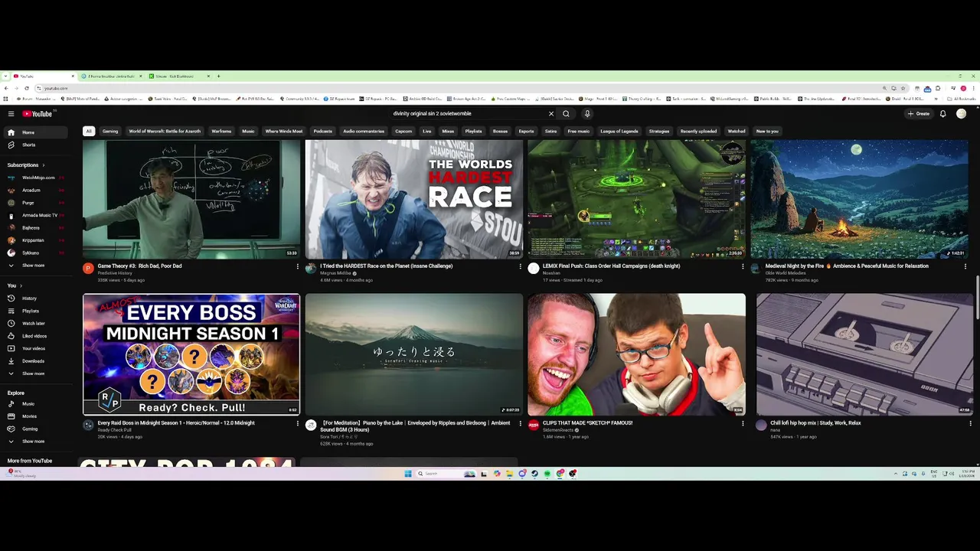The width and height of the screenshot is (980, 551).
Task: Click the page vertical scrollbar
Action: (x=977, y=298)
